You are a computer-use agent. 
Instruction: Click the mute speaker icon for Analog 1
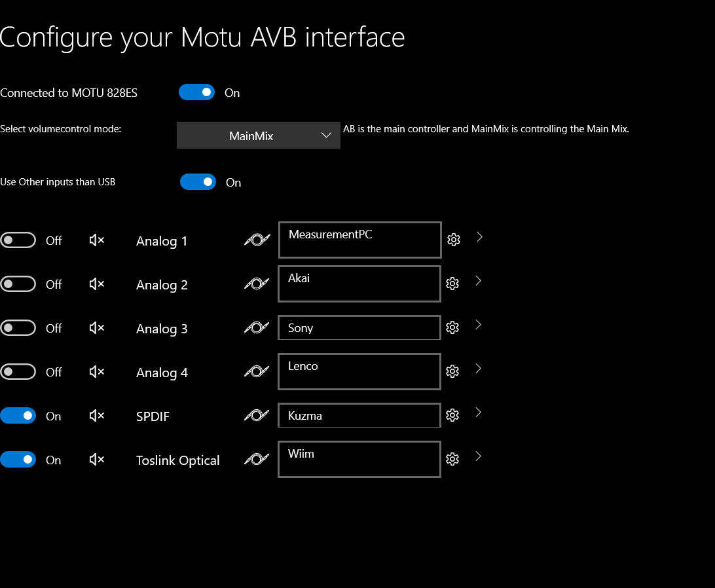point(97,240)
